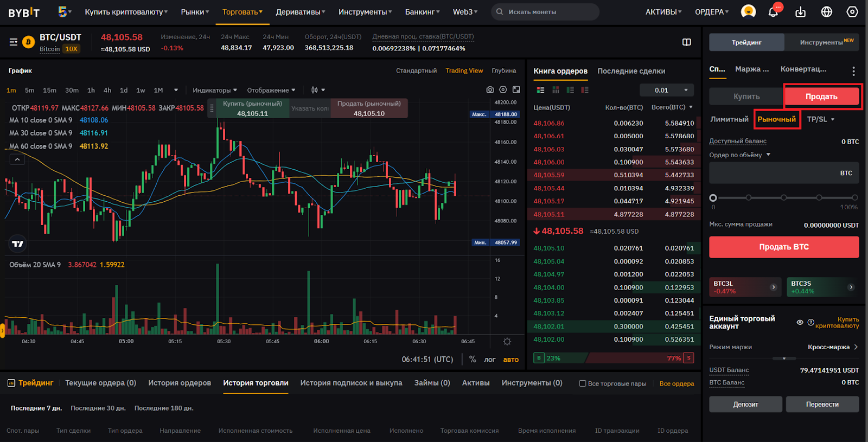Grab the quick-trade drag handle
The width and height of the screenshot is (868, 442).
click(212, 108)
